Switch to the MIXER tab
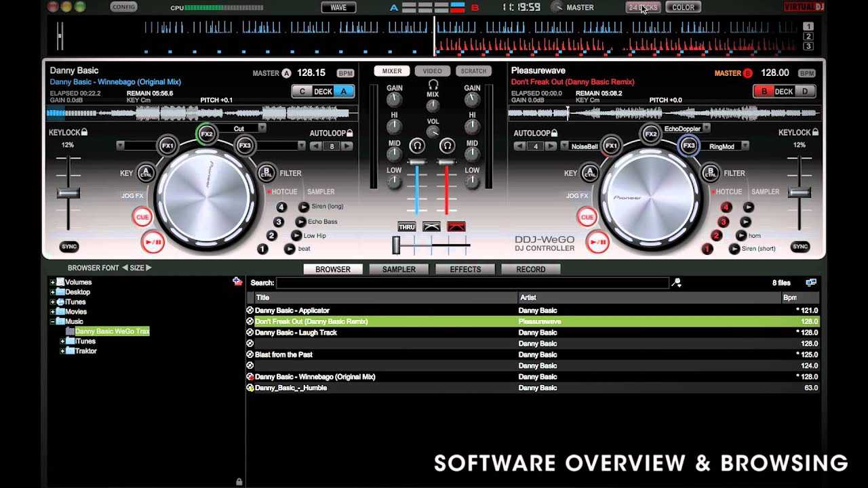Screen dimensions: 868x488 [x=392, y=71]
